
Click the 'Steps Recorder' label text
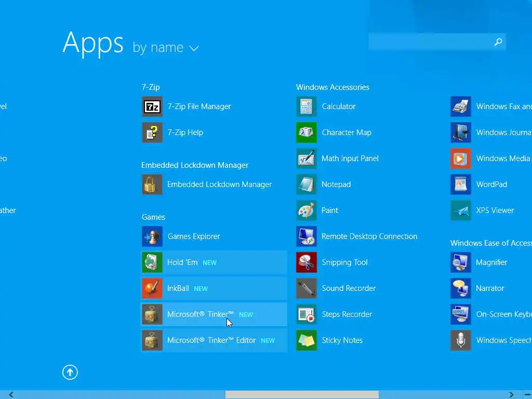(347, 314)
